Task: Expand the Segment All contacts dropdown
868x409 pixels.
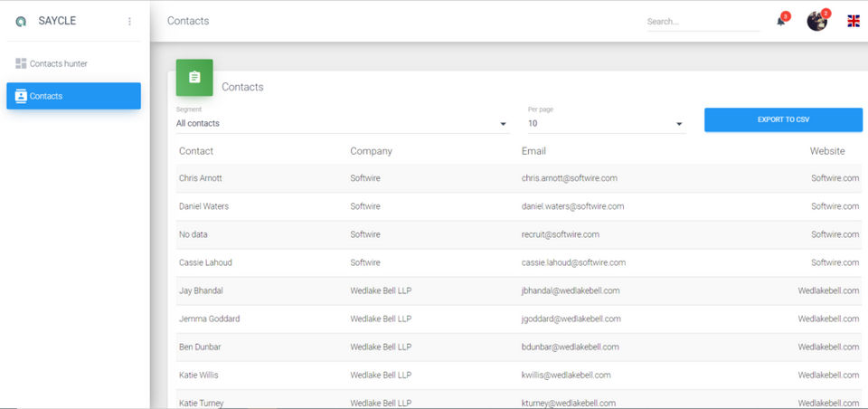Action: coord(343,123)
